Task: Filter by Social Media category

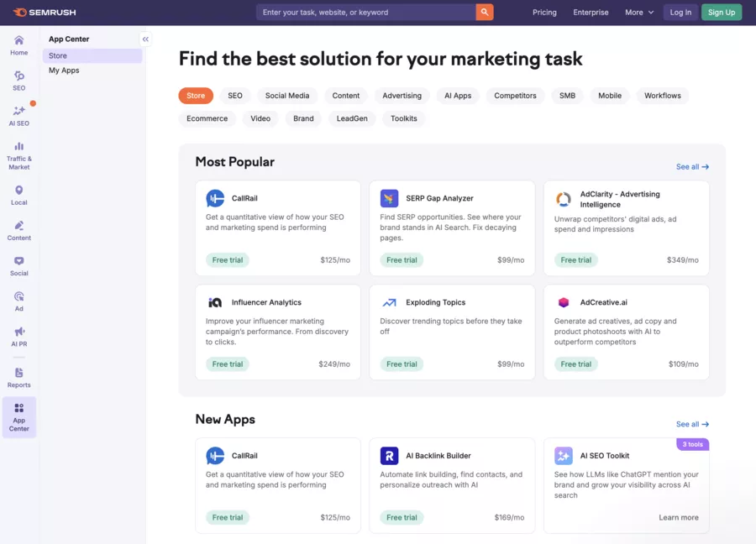Action: (287, 96)
